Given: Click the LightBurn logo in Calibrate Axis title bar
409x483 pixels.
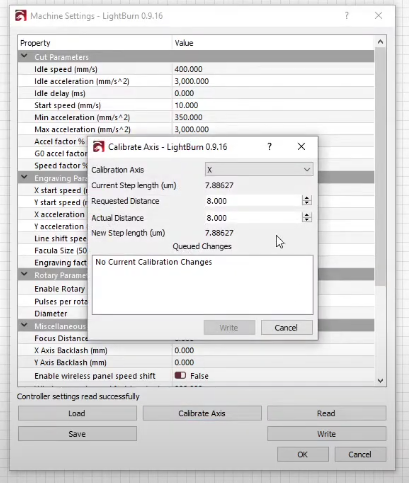Looking at the screenshot, I should tap(99, 147).
